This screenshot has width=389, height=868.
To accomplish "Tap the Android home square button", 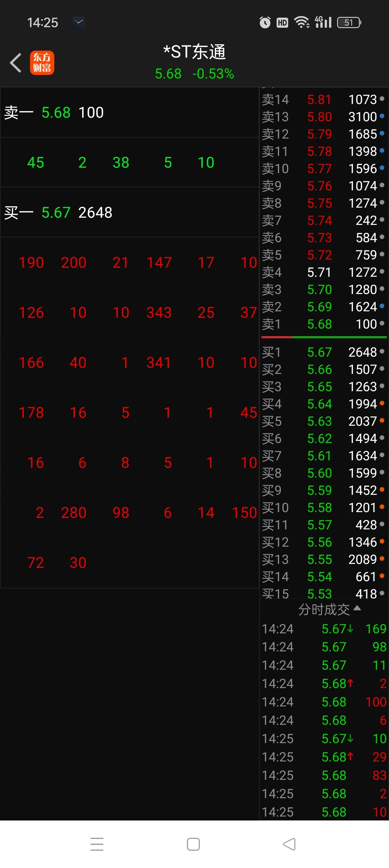I will point(193,844).
